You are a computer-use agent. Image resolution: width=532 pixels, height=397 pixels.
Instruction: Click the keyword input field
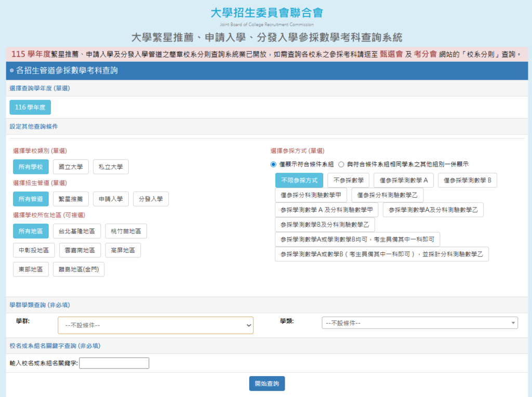(x=114, y=363)
